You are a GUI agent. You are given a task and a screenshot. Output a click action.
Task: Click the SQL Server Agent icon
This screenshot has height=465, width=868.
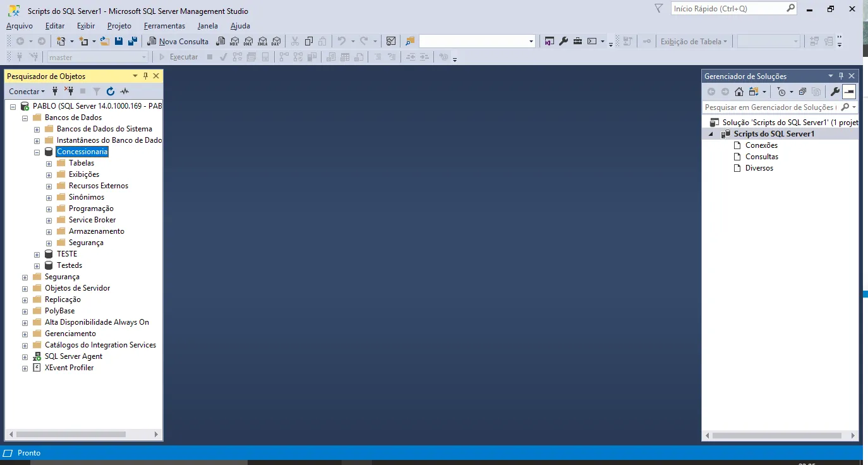37,356
